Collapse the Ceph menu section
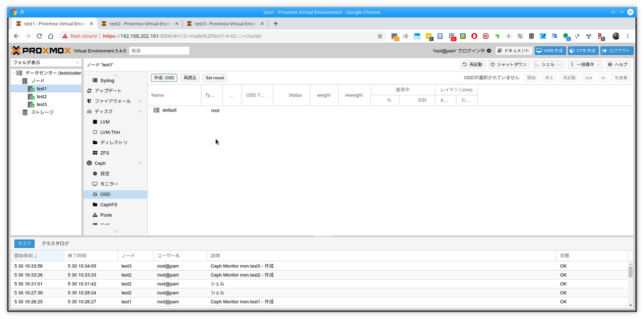The image size is (644, 319). 140,163
